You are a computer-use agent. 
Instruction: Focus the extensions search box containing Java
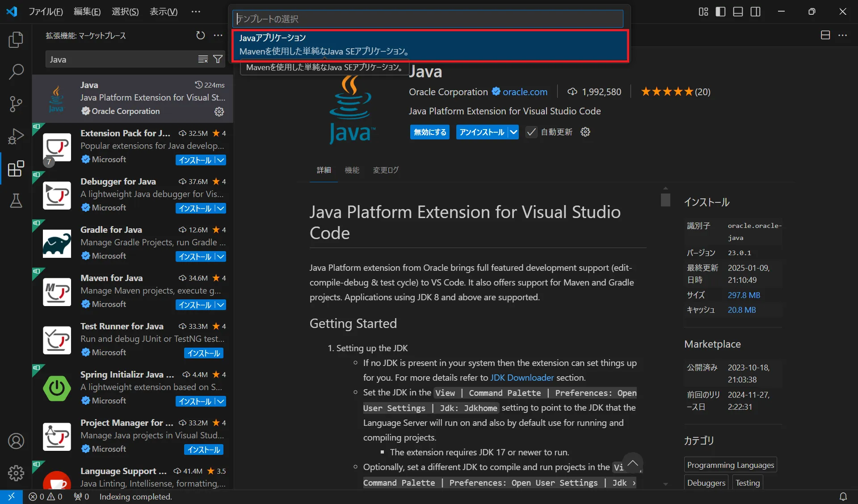(121, 59)
